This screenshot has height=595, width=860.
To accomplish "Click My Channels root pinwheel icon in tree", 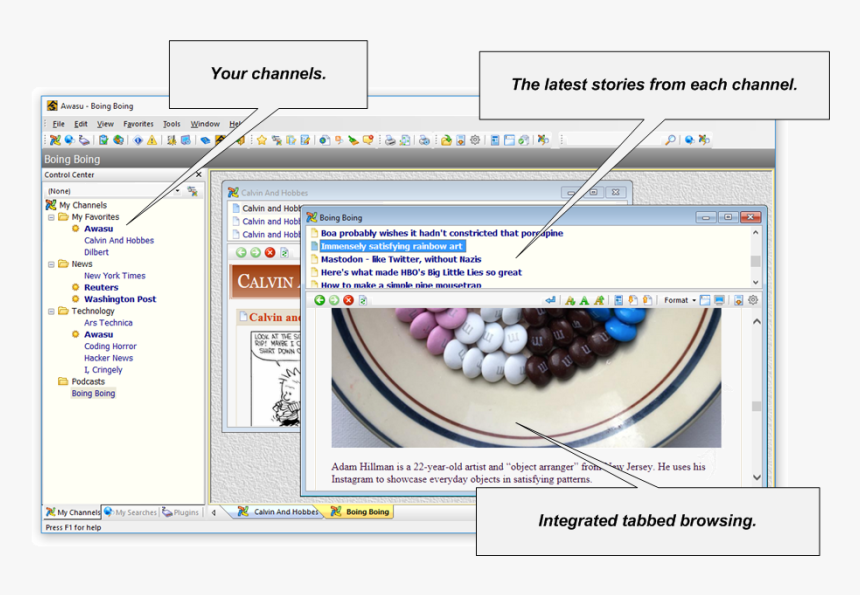I will pyautogui.click(x=51, y=205).
